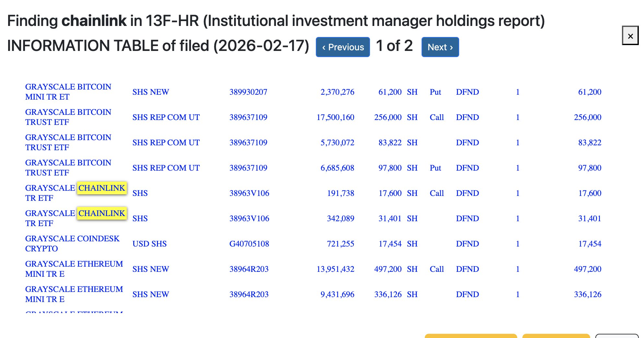This screenshot has width=644, height=338.
Task: Click the 1 of 2 match counter
Action: coord(394,46)
